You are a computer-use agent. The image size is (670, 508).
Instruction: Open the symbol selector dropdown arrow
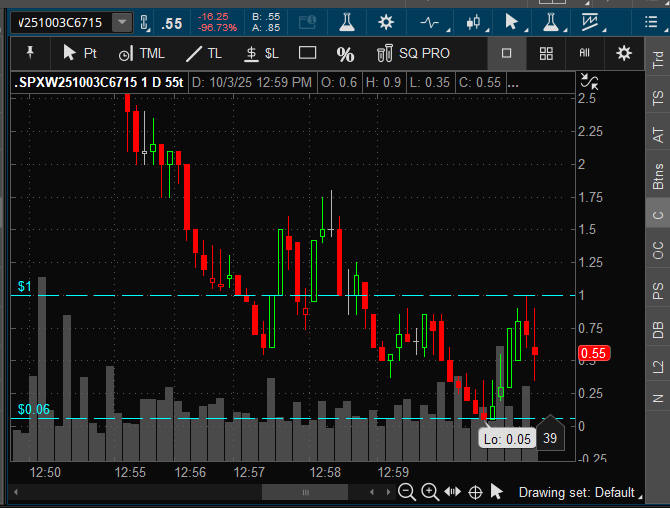coord(122,21)
